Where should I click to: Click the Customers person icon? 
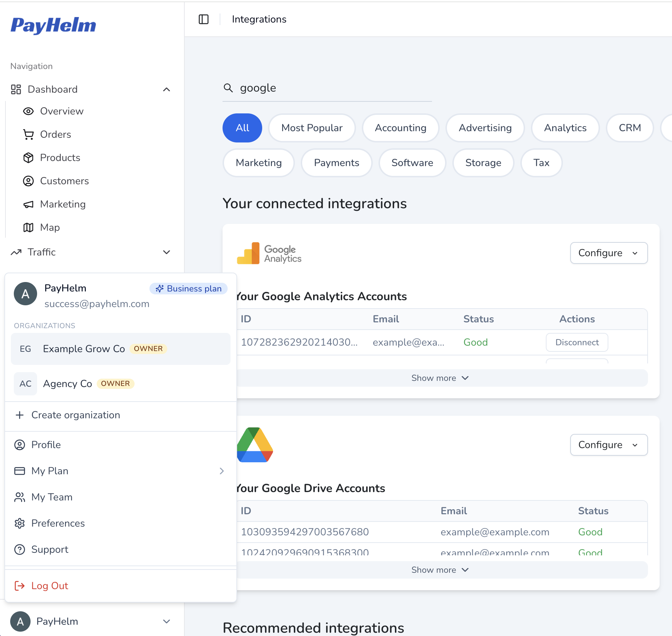pyautogui.click(x=28, y=181)
